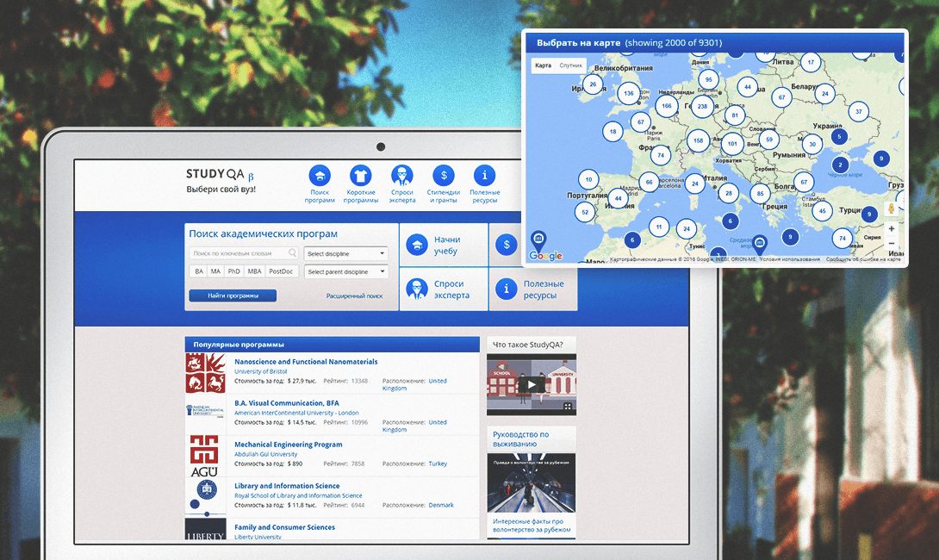939x560 pixels.
Task: Click the map cluster marker 18
Action: click(x=613, y=132)
